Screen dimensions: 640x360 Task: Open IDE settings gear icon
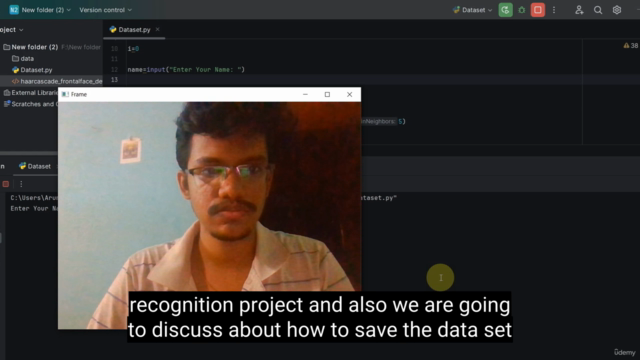pyautogui.click(x=617, y=10)
